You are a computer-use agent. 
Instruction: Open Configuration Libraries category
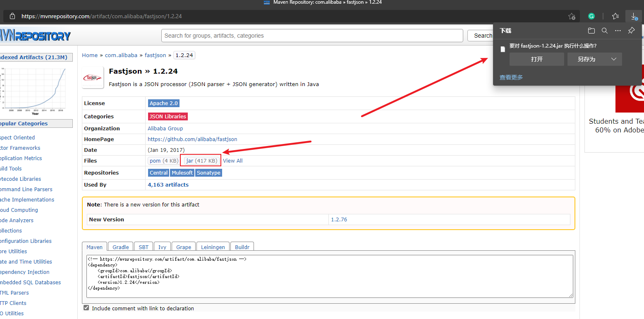(26, 241)
